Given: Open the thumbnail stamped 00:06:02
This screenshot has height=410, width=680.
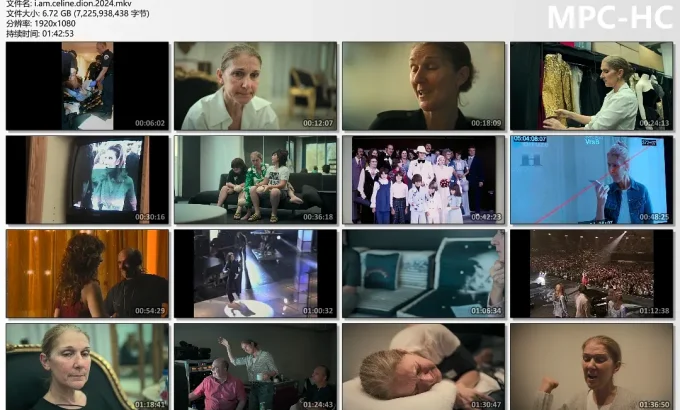Looking at the screenshot, I should pyautogui.click(x=88, y=86).
